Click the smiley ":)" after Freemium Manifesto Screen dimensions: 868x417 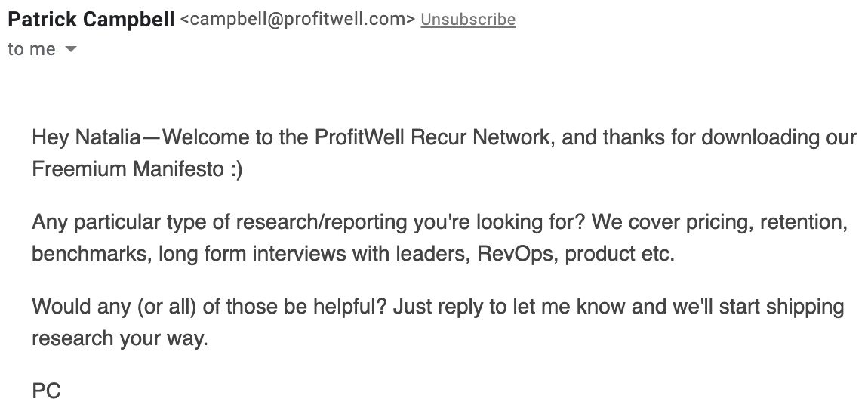click(x=236, y=169)
